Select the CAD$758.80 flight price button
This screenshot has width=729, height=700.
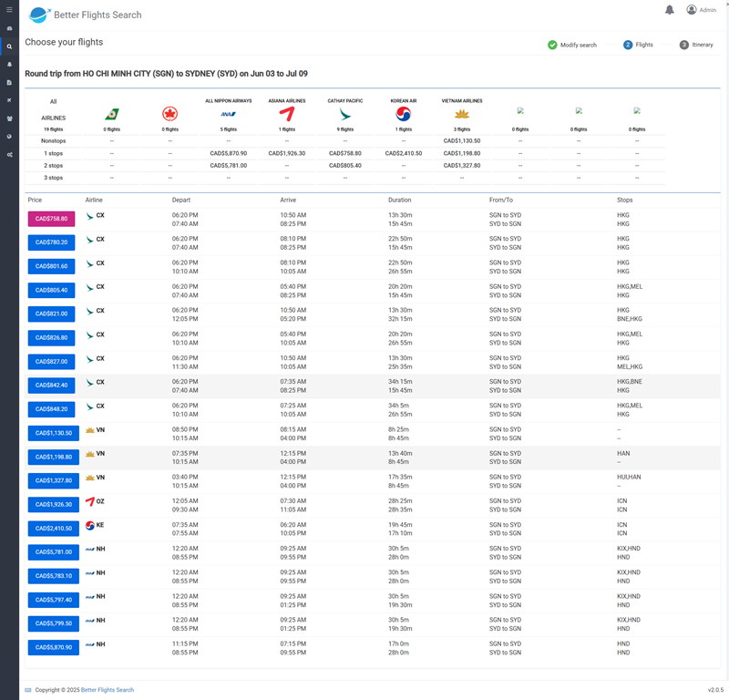[x=51, y=219]
